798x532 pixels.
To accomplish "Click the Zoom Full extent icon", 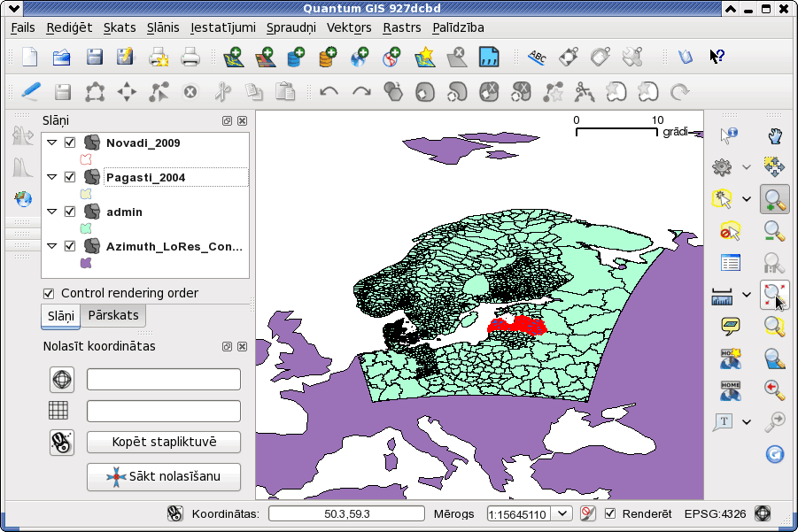I will click(775, 294).
